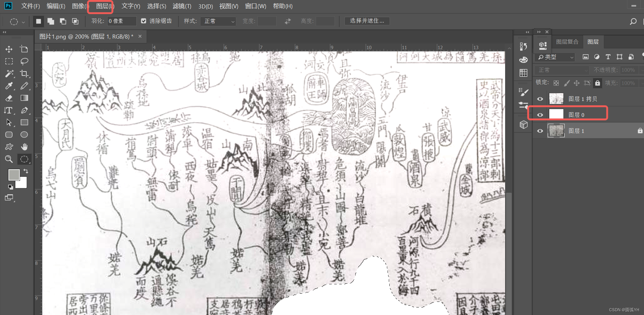Screen dimensions: 644x315
Task: Open the 编辑(E) menu
Action: click(56, 6)
